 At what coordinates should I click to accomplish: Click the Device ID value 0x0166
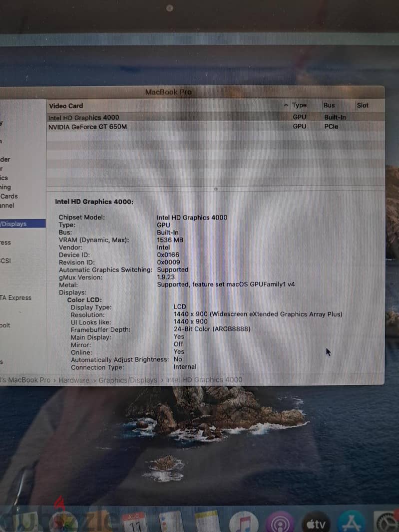click(x=168, y=255)
